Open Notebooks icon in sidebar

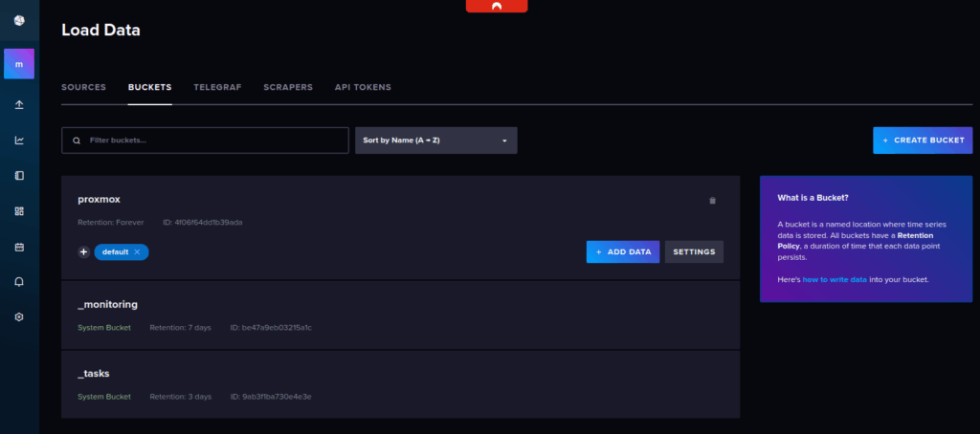coord(19,176)
